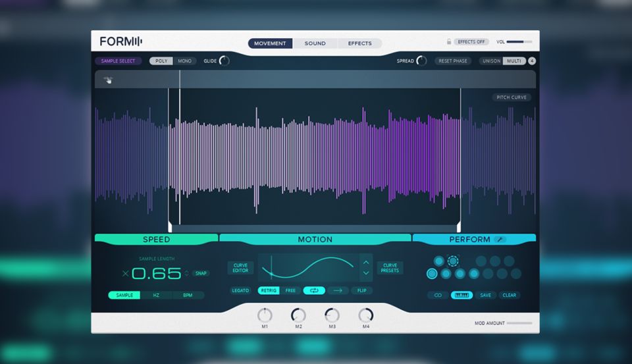Activate the keyboard icon in Perform section

click(461, 295)
